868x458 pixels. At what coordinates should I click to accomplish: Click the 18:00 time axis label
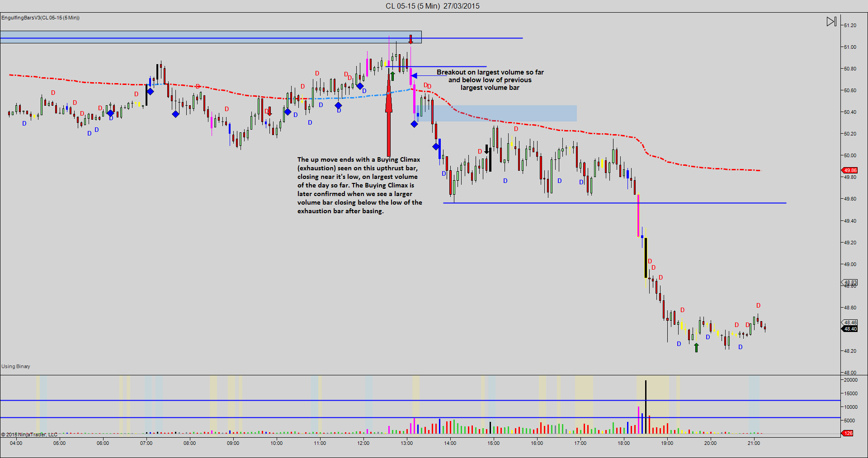[624, 443]
